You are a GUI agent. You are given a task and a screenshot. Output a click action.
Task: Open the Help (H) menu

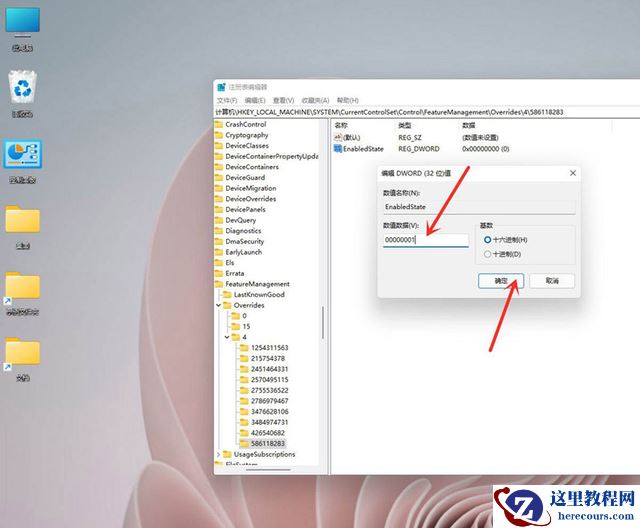coord(347,100)
